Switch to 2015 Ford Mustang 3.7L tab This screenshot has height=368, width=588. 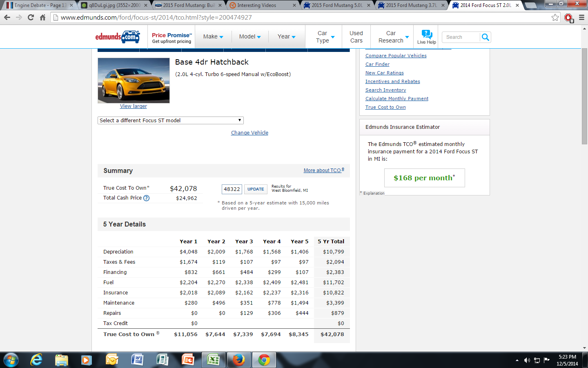click(411, 5)
